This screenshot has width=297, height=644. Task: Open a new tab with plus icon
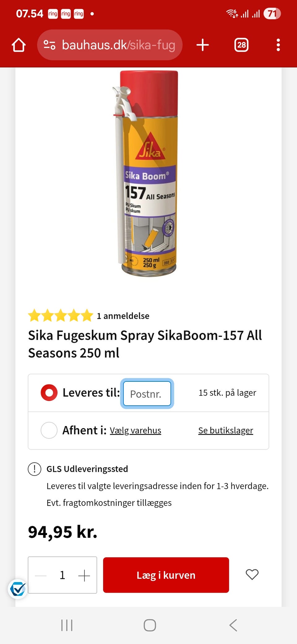click(203, 45)
